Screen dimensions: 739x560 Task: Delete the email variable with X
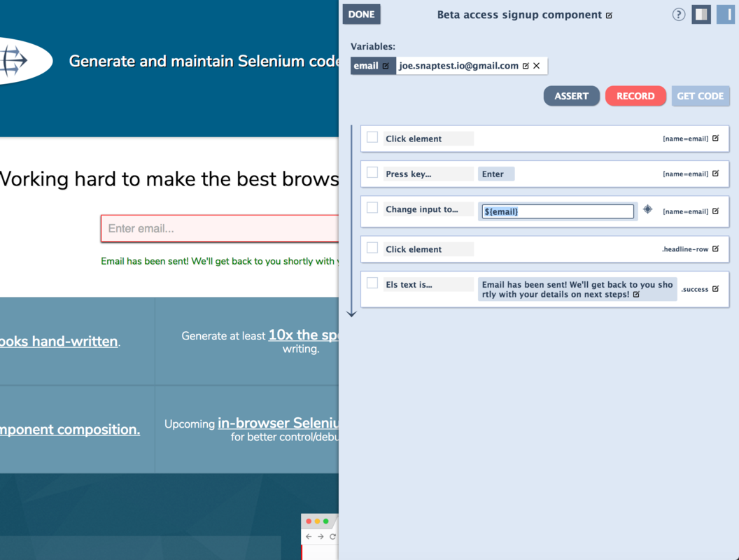click(x=536, y=66)
